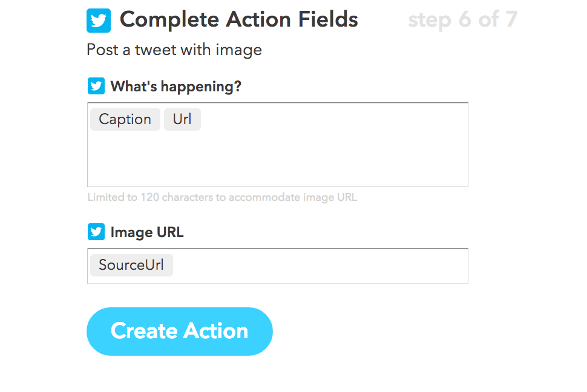Select the Url ingredient chip in tweet text

click(182, 119)
